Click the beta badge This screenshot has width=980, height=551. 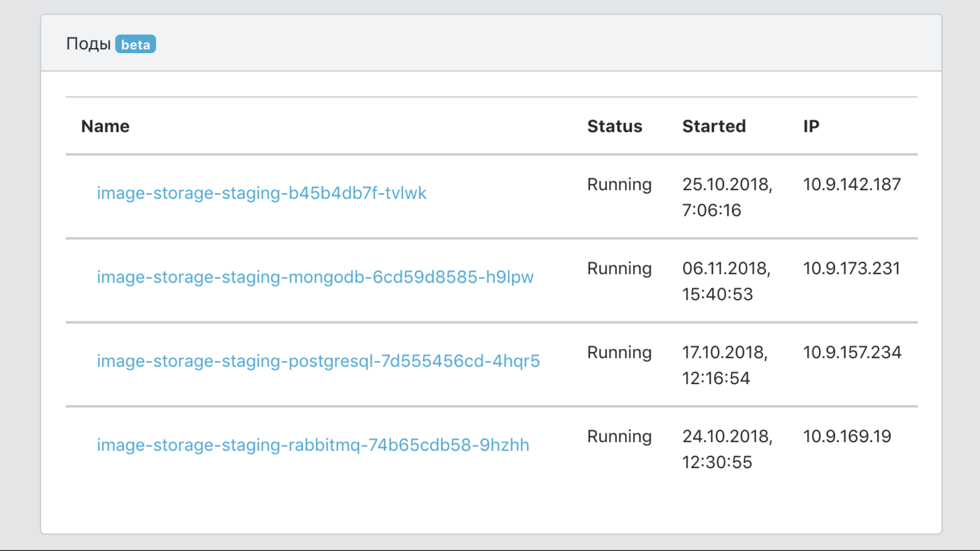(x=136, y=44)
